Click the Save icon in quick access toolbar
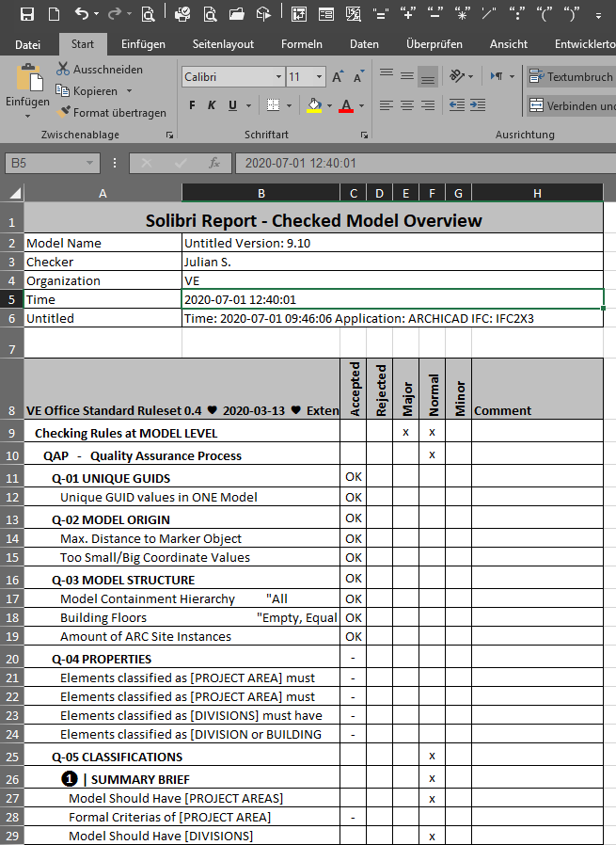The height and width of the screenshot is (845, 616). (x=27, y=14)
